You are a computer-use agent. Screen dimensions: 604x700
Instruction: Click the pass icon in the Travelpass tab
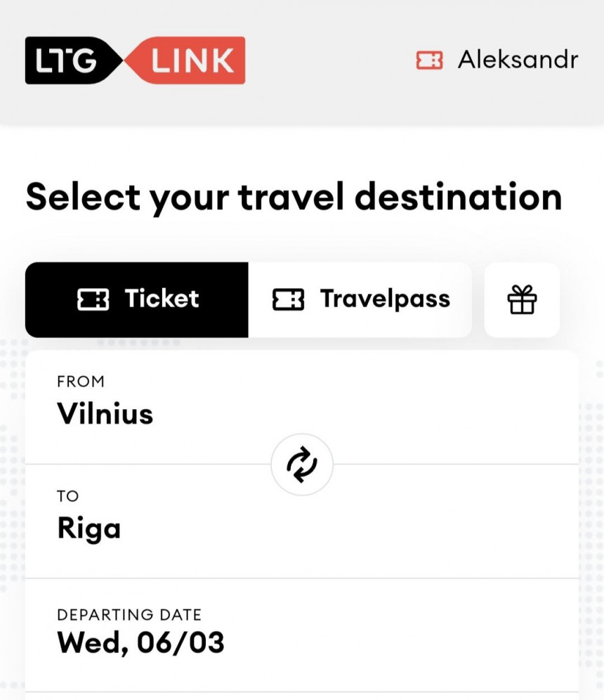point(288,300)
